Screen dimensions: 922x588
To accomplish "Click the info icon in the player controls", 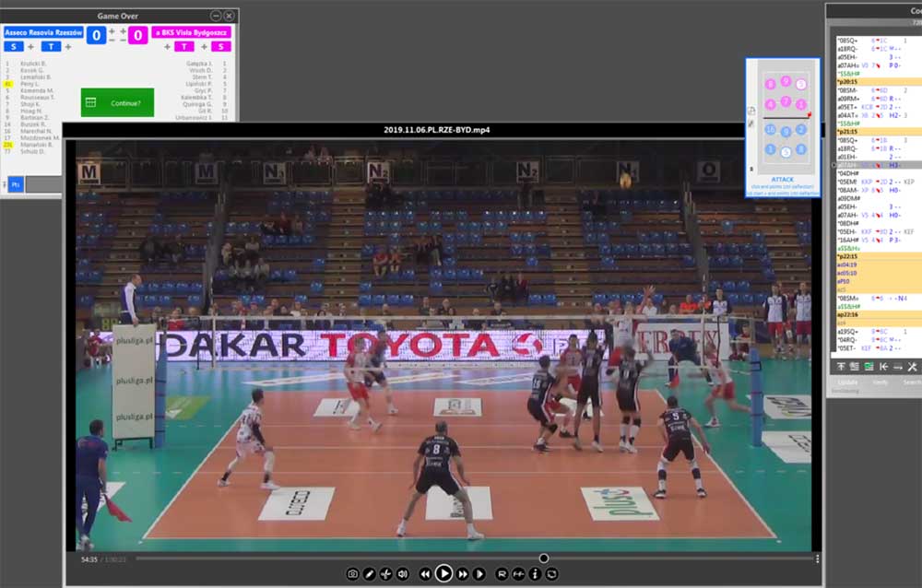I will coord(535,573).
